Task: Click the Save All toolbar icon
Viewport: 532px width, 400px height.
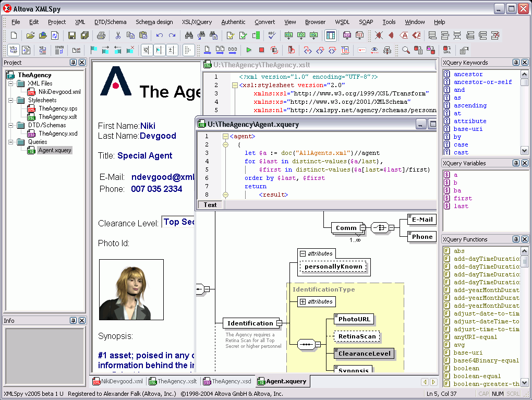Action: 84,35
